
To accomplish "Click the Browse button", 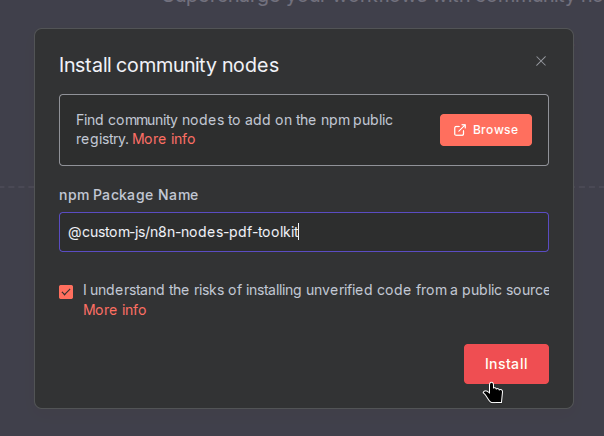I will point(485,130).
